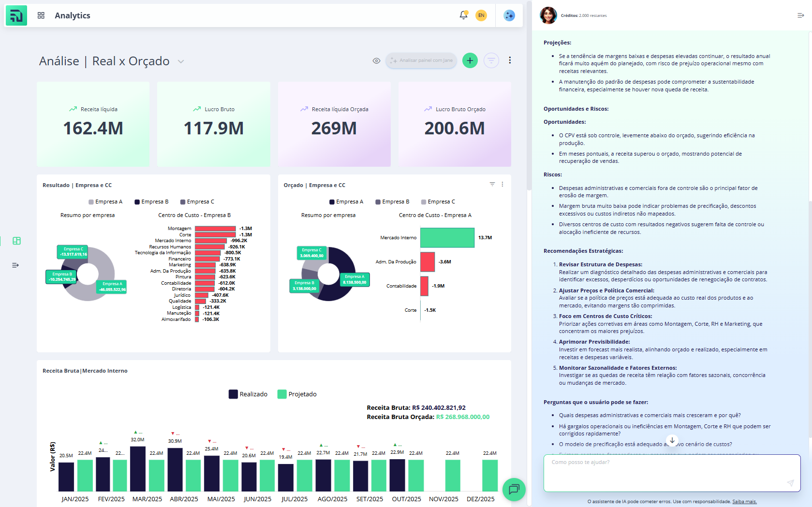Click the AI assistant sparkle icon
Image resolution: width=812 pixels, height=507 pixels.
(x=509, y=15)
